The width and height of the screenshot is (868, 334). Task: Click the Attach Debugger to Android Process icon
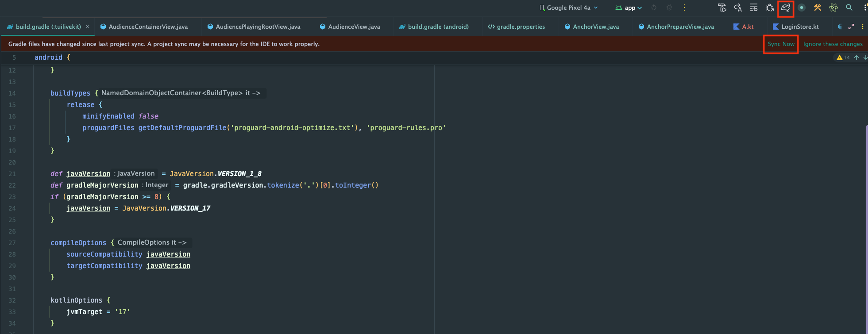(770, 8)
